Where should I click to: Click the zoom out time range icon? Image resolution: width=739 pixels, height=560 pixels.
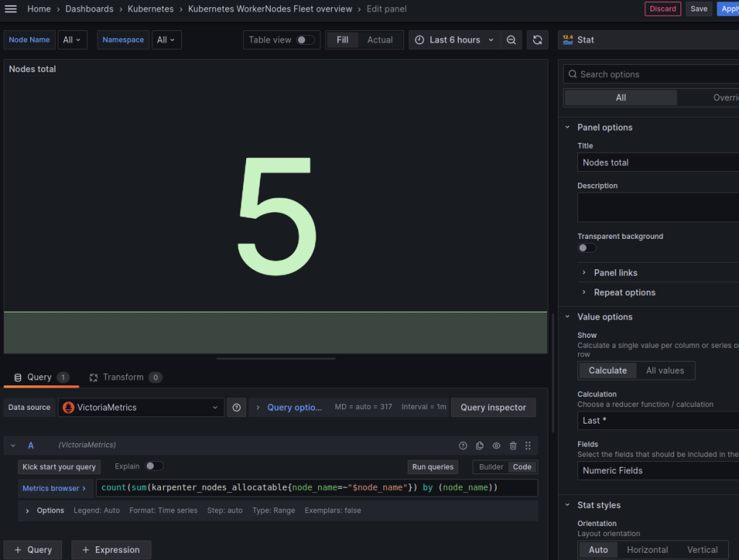pos(512,40)
